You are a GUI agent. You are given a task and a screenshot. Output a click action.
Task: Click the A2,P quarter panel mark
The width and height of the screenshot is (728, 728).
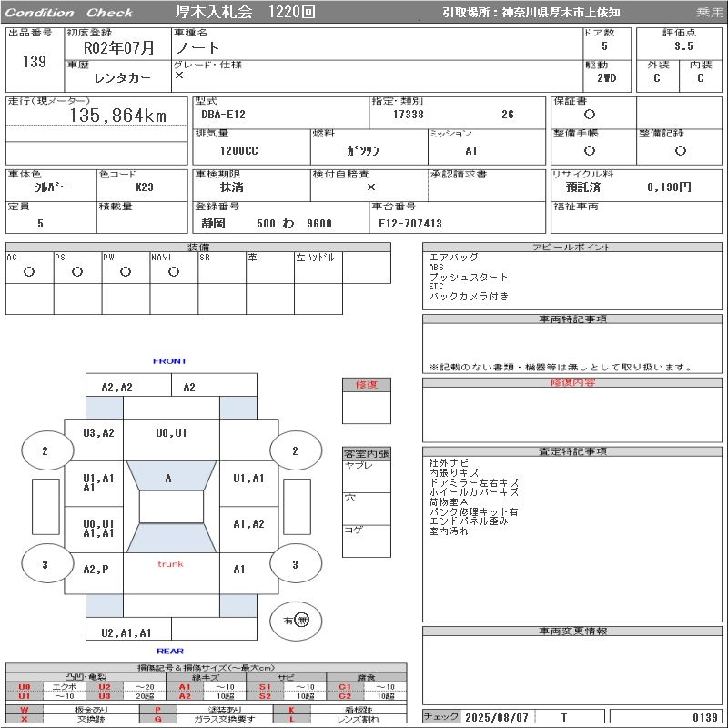(96, 570)
